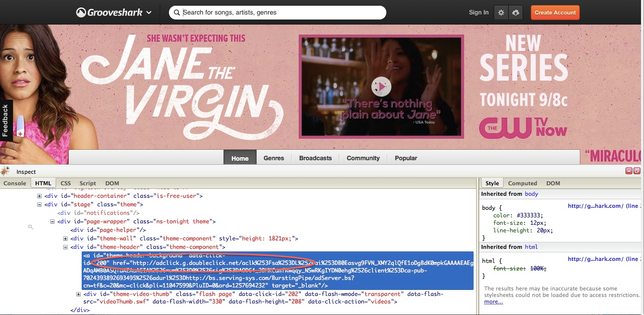Click the Create Account button

click(555, 13)
